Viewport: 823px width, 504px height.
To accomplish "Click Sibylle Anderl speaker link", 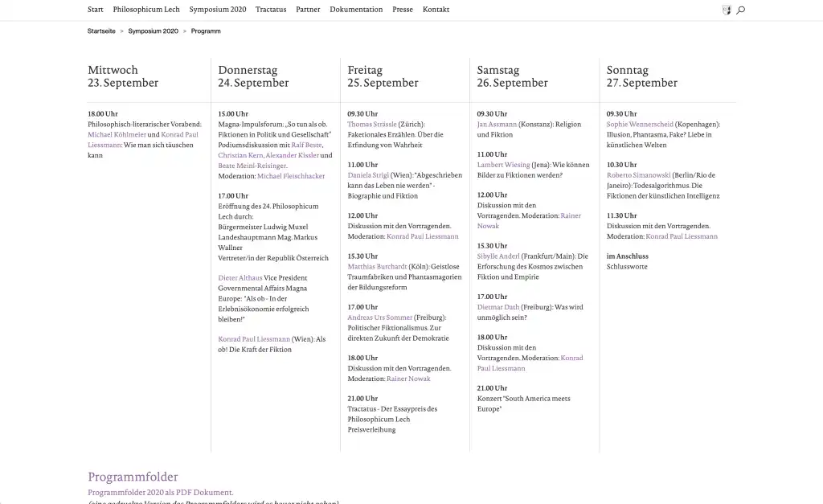I will click(498, 256).
